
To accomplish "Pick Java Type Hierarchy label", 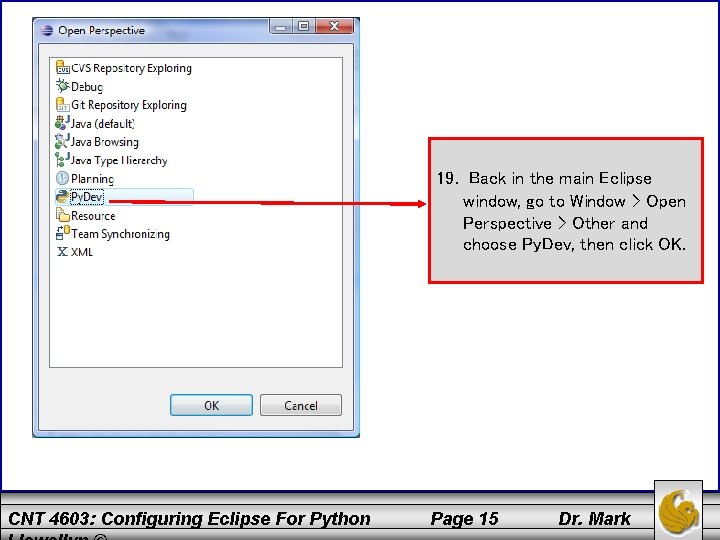I will point(119,160).
